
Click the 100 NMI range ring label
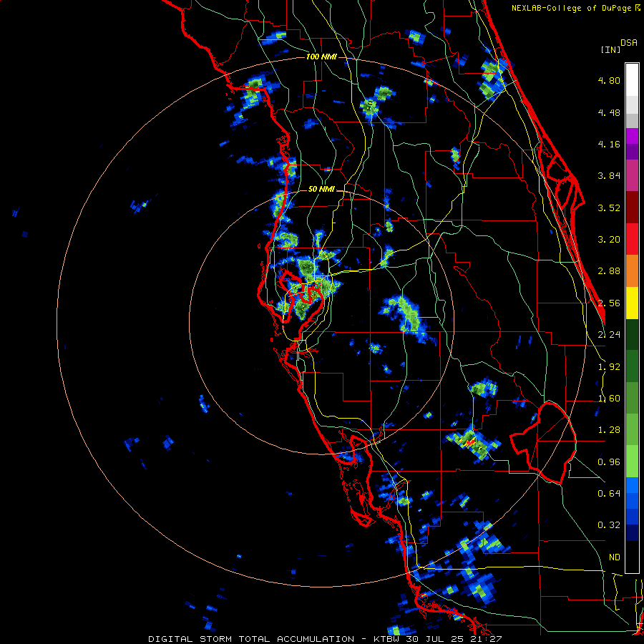click(x=321, y=57)
